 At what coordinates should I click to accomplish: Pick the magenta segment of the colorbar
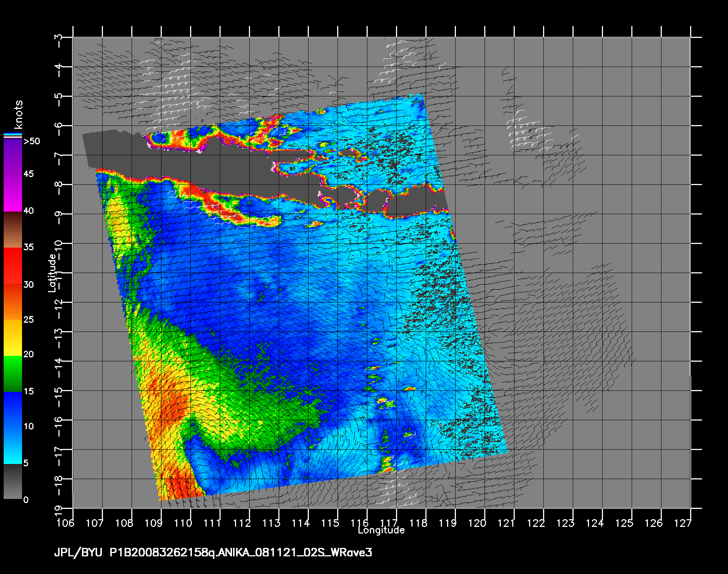coord(13,194)
